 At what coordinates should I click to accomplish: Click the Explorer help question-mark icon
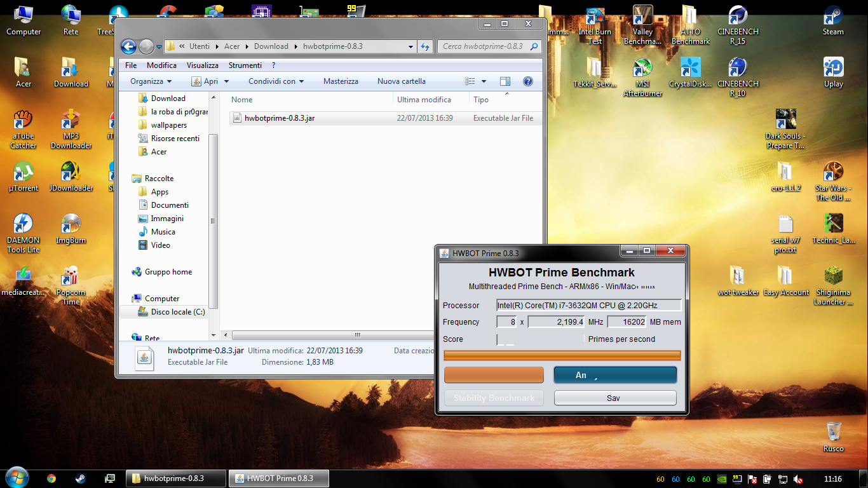(527, 81)
